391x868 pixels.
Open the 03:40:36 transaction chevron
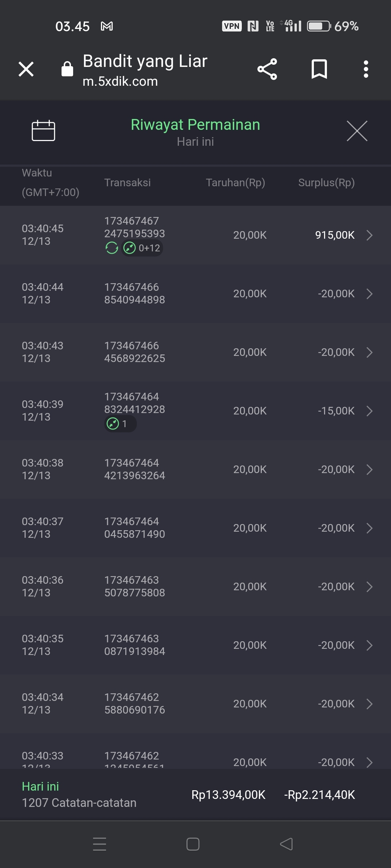(369, 587)
